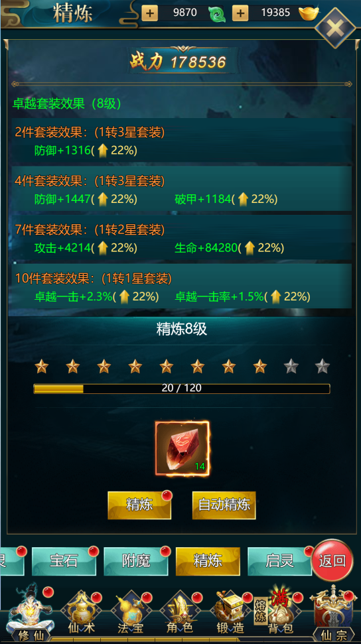Switch to the 附魔 enchant tab
The image size is (361, 644).
(135, 561)
